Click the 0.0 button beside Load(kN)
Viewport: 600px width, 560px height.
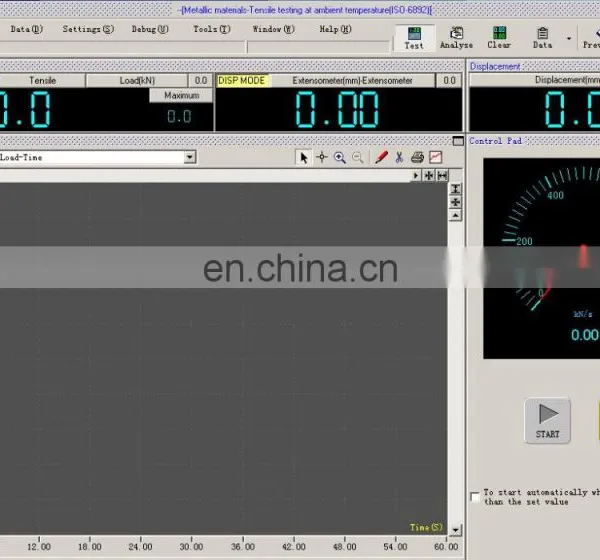[x=201, y=80]
